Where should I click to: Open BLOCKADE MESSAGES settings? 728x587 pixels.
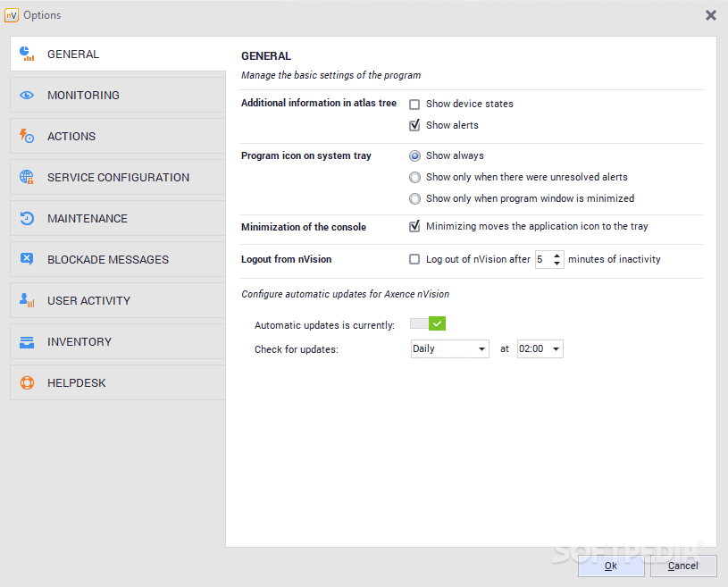[118, 259]
